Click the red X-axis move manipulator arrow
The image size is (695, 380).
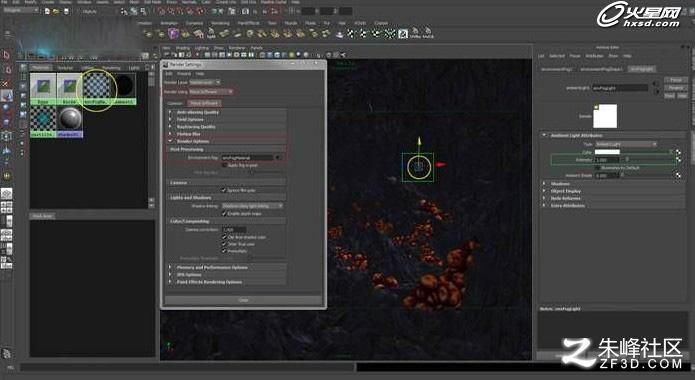[x=441, y=165]
